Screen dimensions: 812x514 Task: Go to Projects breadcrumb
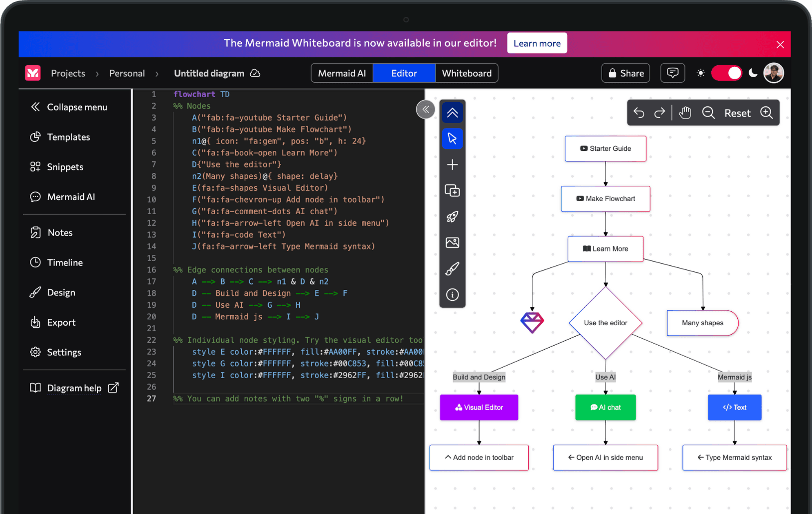[x=68, y=73]
